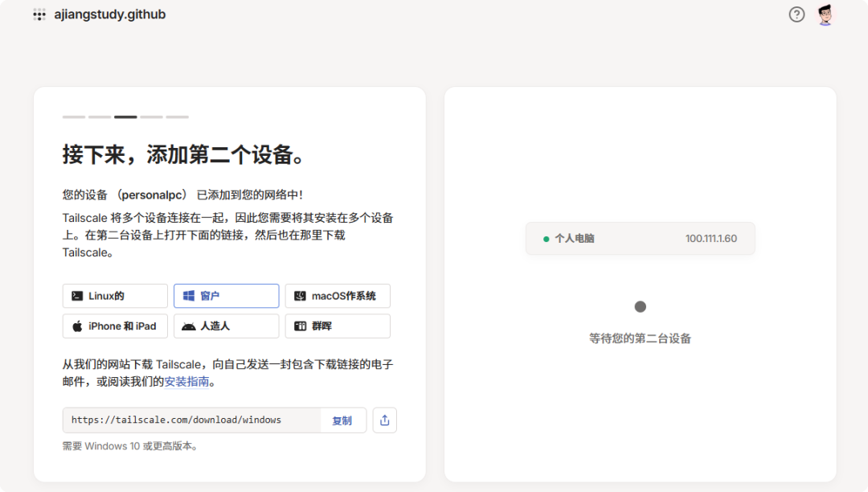Click the share link icon button
868x492 pixels.
click(384, 420)
